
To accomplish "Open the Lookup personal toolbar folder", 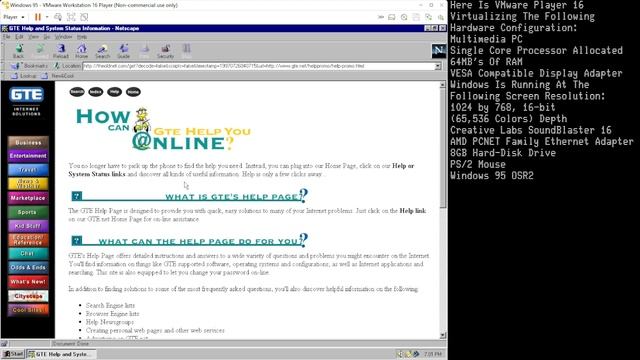I will pos(23,76).
